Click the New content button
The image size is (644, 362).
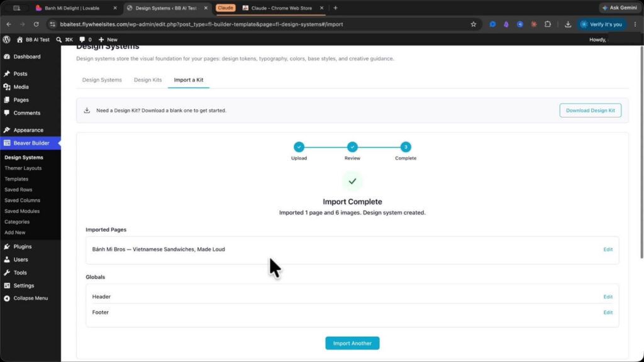(x=108, y=40)
